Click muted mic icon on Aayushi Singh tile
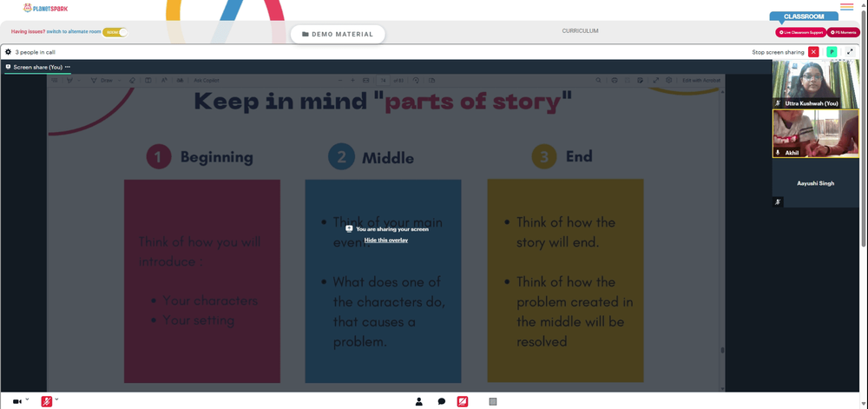 778,202
